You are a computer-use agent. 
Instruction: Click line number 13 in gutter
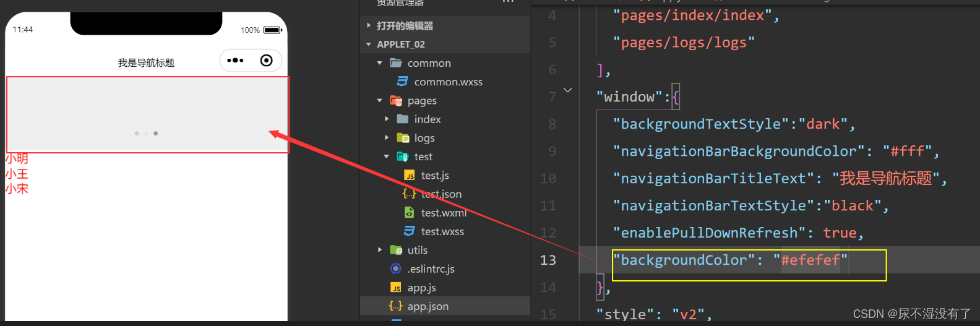tap(548, 260)
